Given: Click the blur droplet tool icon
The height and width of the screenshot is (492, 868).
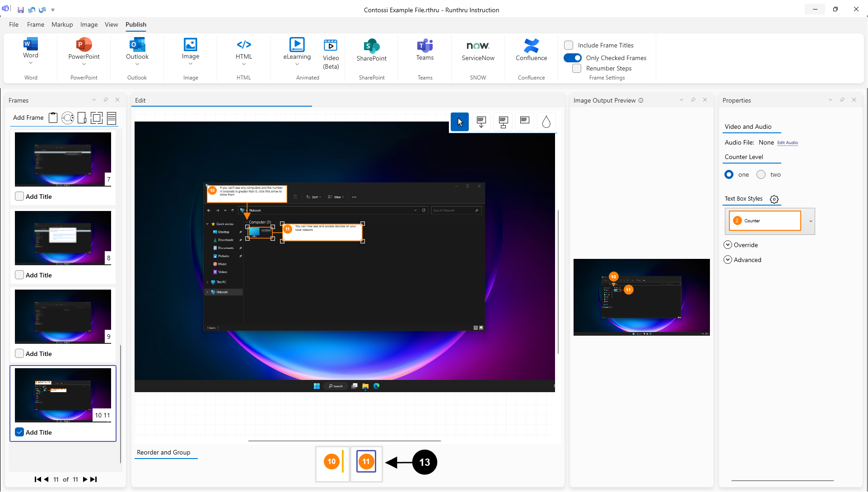Looking at the screenshot, I should [x=546, y=122].
